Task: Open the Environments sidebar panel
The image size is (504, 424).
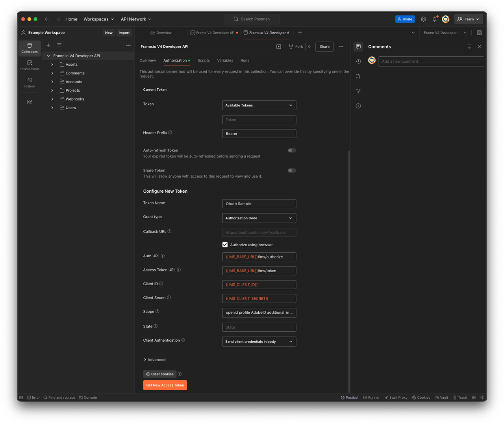Action: click(30, 65)
